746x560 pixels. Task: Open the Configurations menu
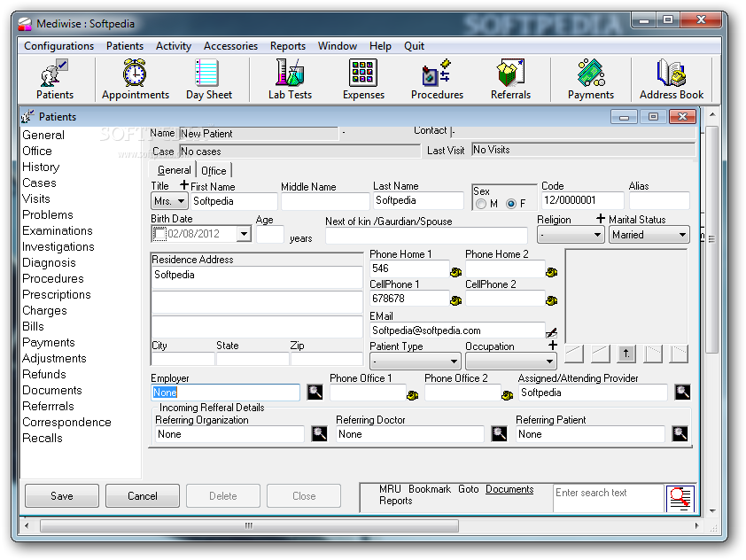pos(59,46)
